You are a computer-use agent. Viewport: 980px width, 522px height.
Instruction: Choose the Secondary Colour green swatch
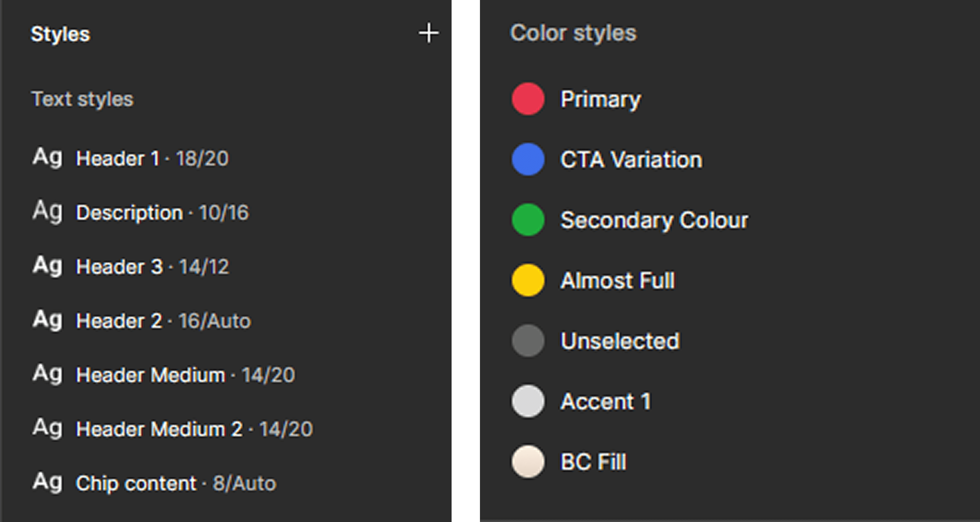[528, 220]
